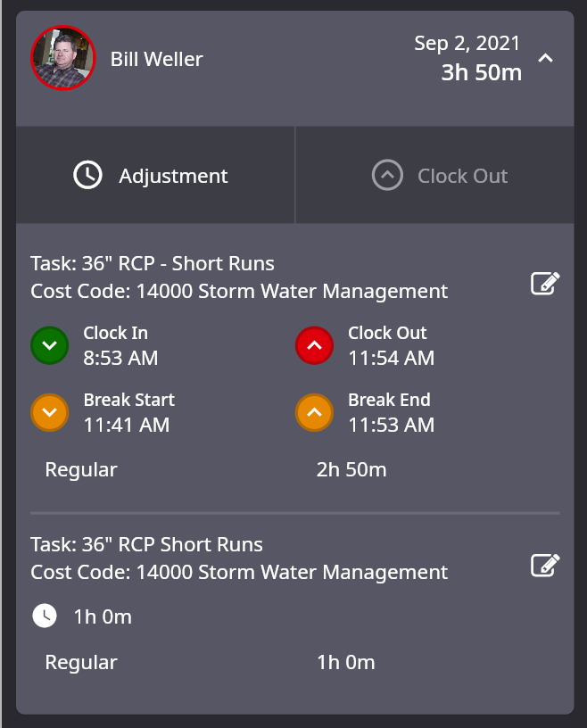Image resolution: width=587 pixels, height=728 pixels.
Task: Open the Adjustment option
Action: click(x=155, y=175)
